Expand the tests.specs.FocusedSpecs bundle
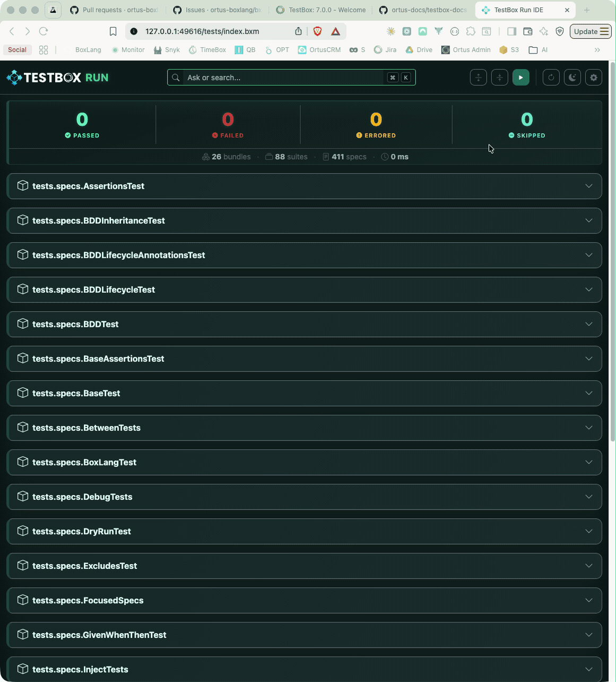 click(x=304, y=600)
